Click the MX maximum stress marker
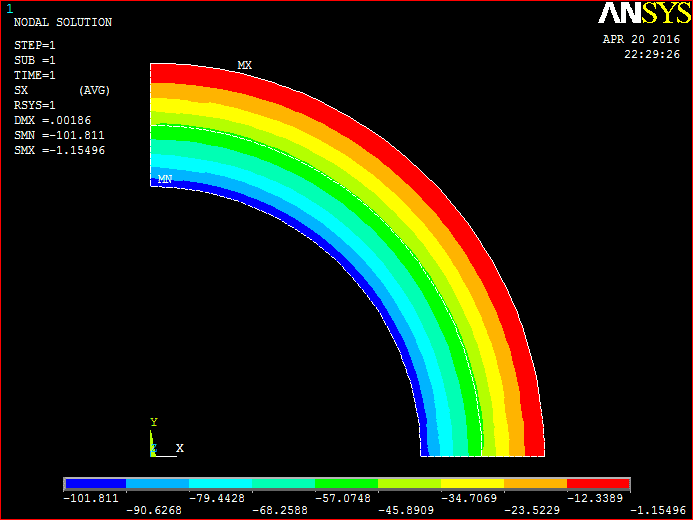Screen dimensions: 693x520 point(244,65)
